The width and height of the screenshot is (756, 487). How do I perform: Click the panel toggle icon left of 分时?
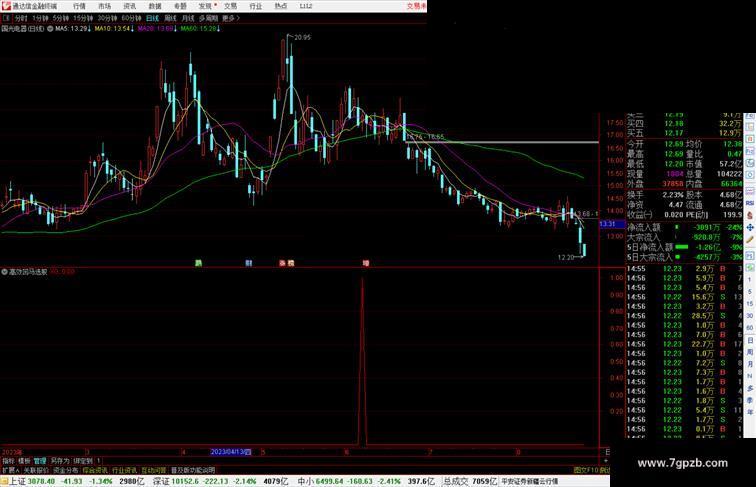pyautogui.click(x=6, y=18)
